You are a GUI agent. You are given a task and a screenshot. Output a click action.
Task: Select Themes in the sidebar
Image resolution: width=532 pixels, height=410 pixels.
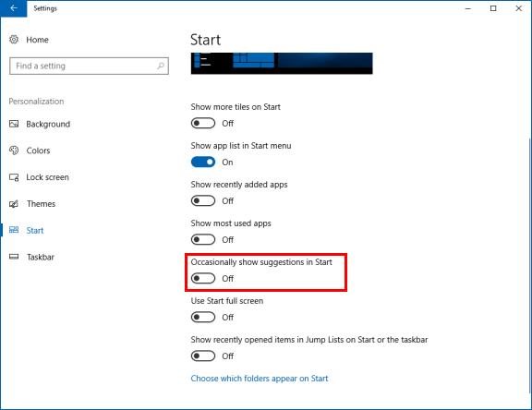[x=41, y=204]
